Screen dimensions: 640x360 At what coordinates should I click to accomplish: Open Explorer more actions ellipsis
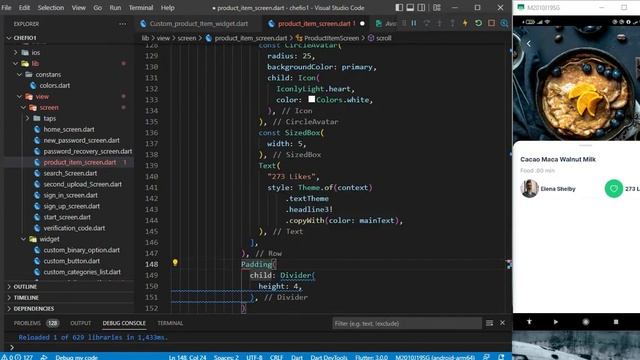click(x=122, y=24)
